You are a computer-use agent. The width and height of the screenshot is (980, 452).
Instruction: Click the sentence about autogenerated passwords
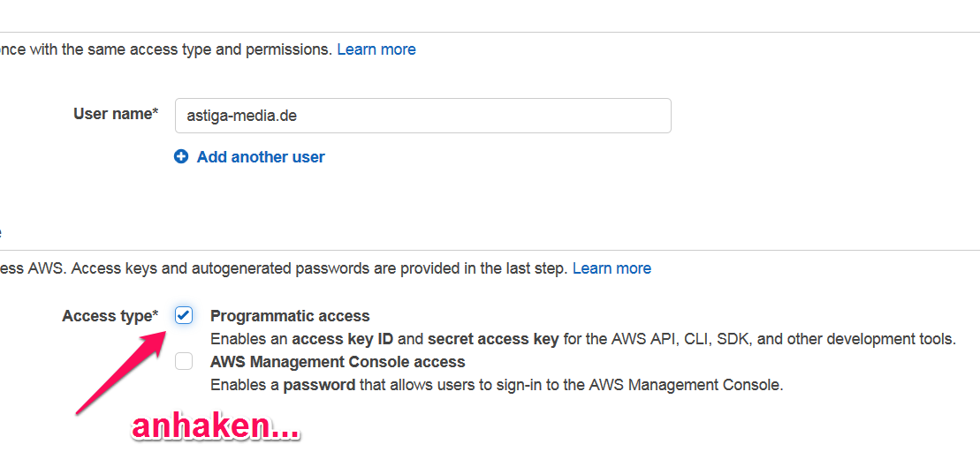click(x=285, y=268)
